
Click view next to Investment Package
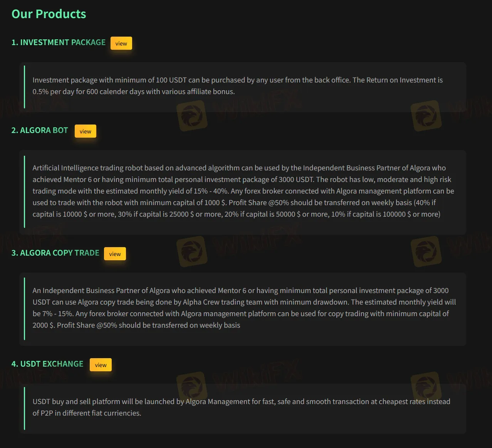tap(121, 43)
